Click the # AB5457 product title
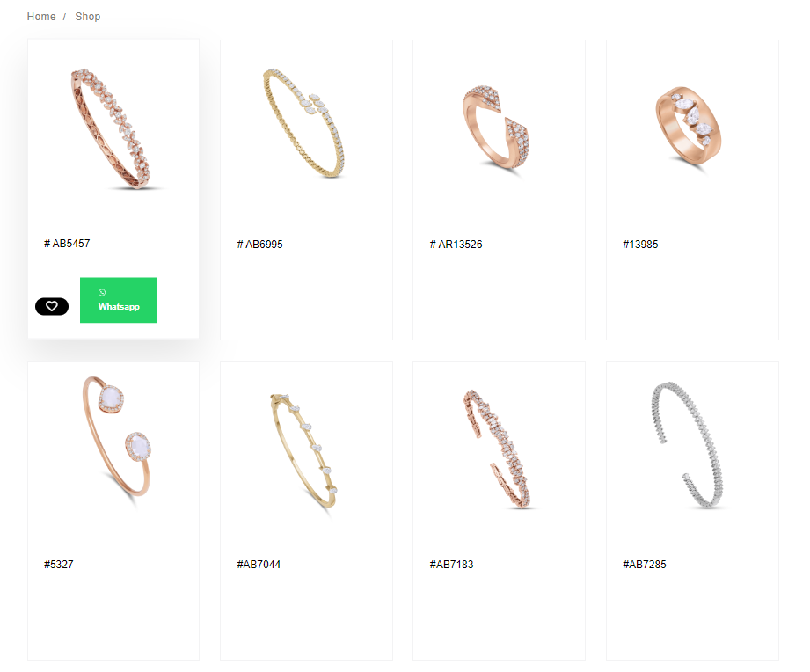The width and height of the screenshot is (810, 672). pyautogui.click(x=67, y=244)
